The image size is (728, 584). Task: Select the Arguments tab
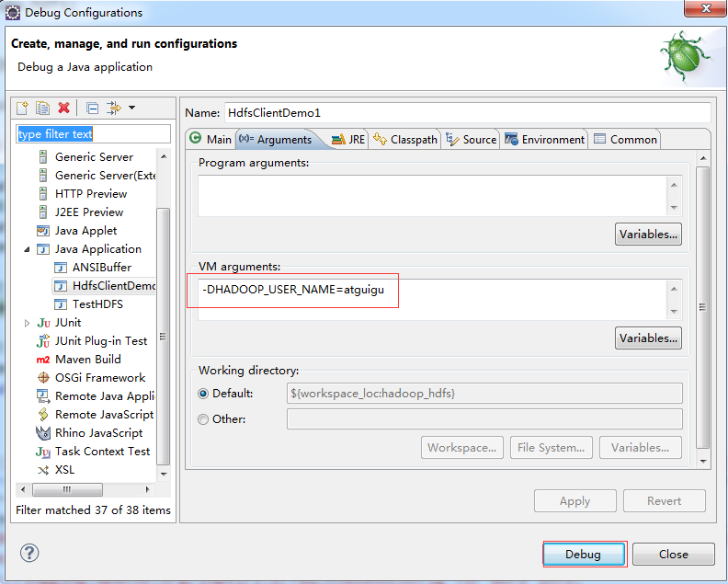pyautogui.click(x=276, y=140)
